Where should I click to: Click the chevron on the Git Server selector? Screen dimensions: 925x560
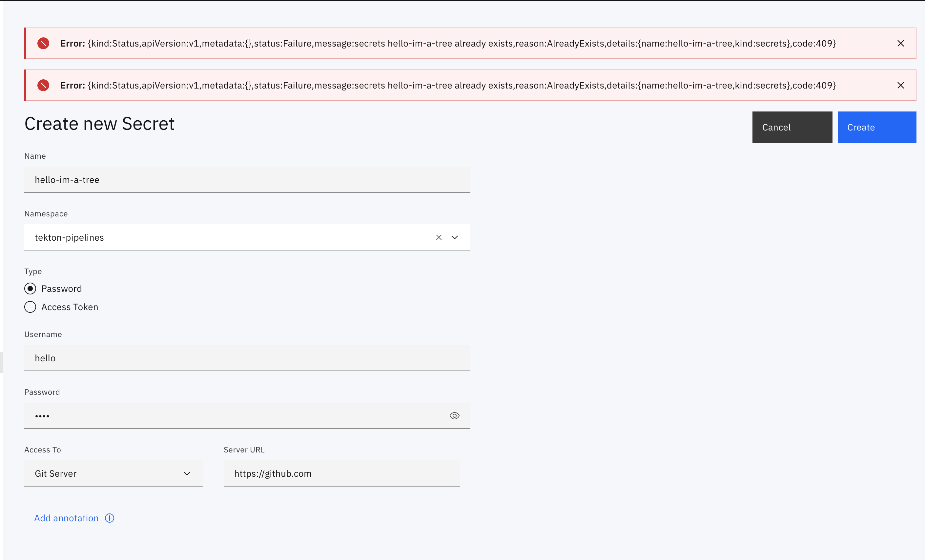click(x=187, y=473)
